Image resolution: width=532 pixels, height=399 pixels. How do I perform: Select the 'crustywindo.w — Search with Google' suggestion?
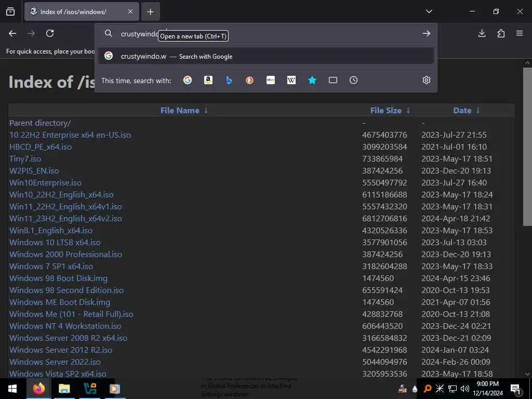(266, 56)
